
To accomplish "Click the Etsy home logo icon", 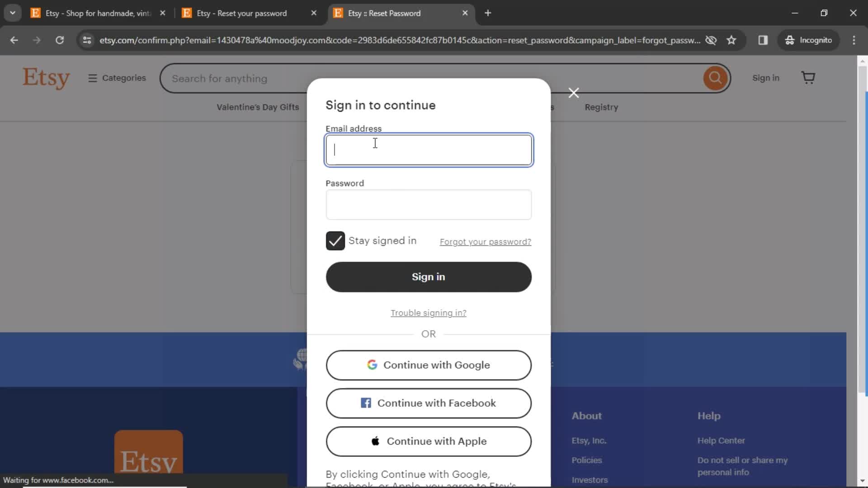I will tap(47, 78).
